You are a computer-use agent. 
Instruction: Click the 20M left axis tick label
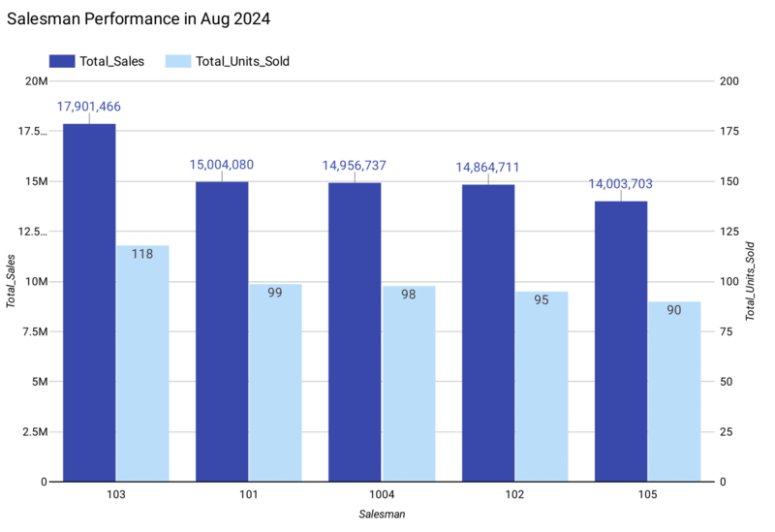[x=36, y=81]
